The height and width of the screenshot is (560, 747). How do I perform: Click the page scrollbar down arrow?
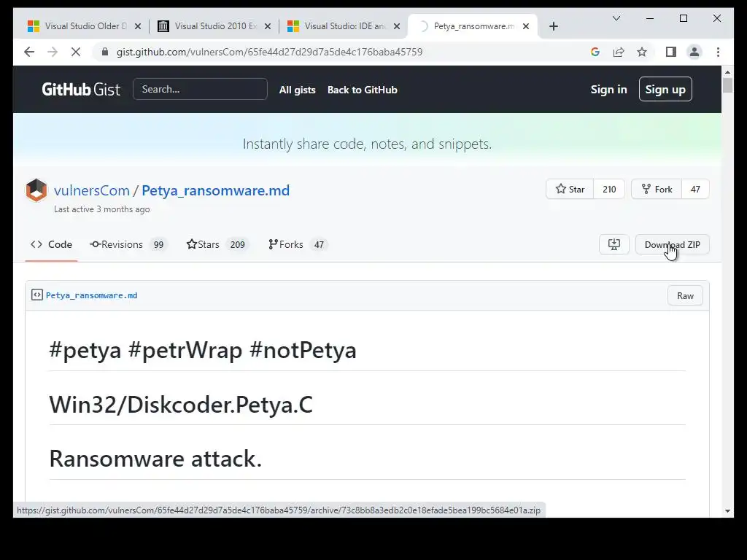(727, 511)
